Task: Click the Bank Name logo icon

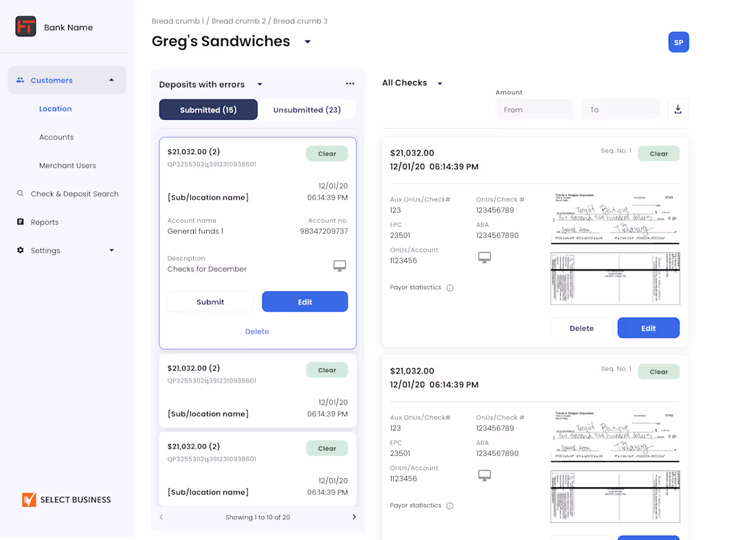Action: [25, 27]
